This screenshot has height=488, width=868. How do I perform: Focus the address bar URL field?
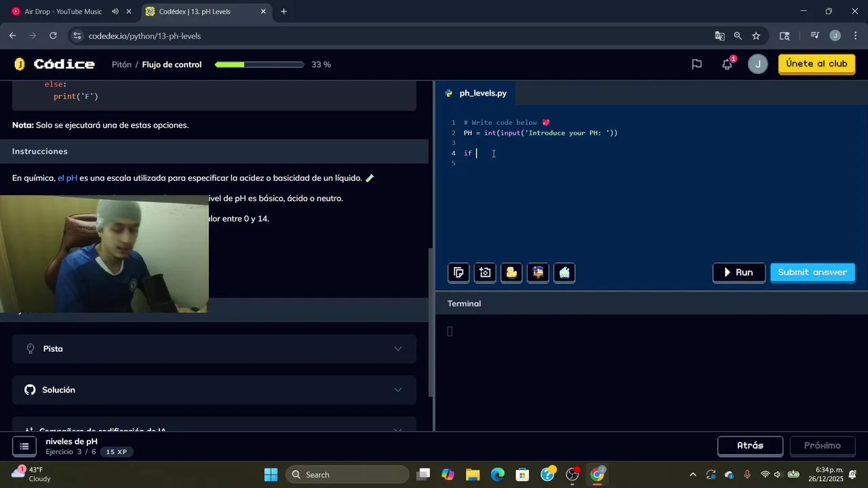point(393,36)
